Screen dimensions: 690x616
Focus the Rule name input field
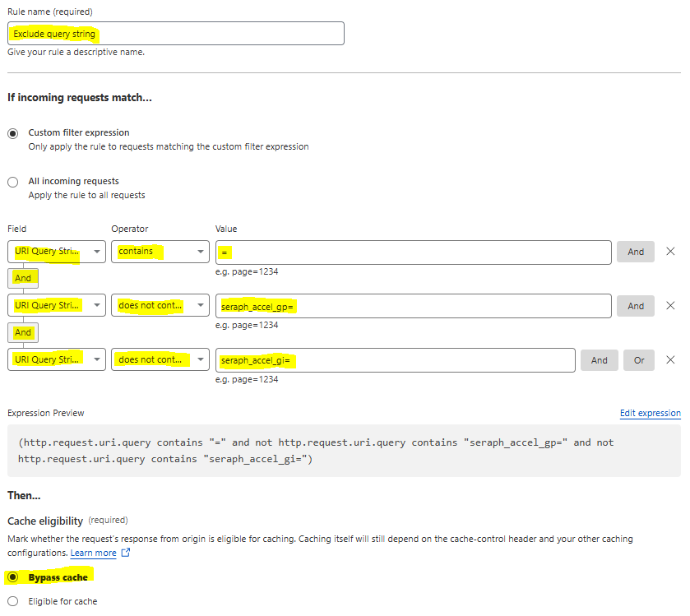[x=175, y=34]
